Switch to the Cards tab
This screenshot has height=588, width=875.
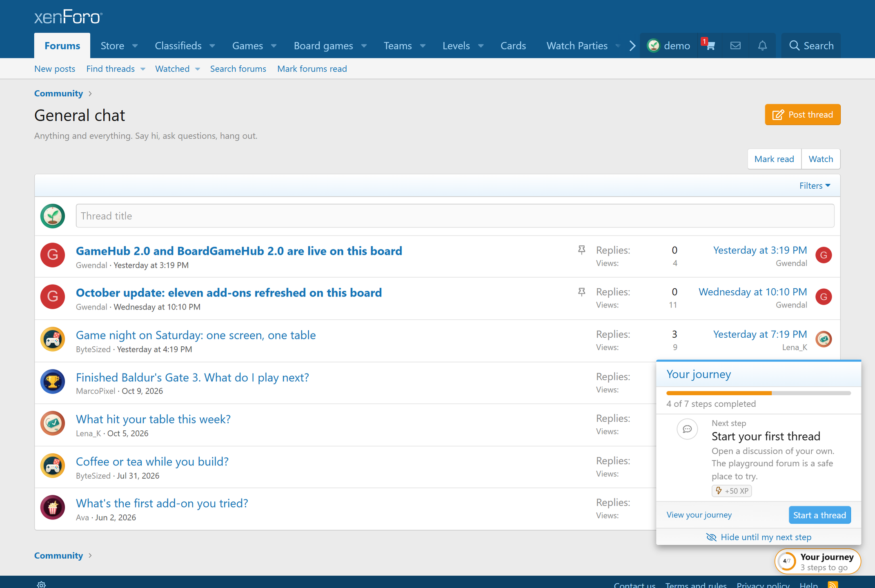coord(513,46)
